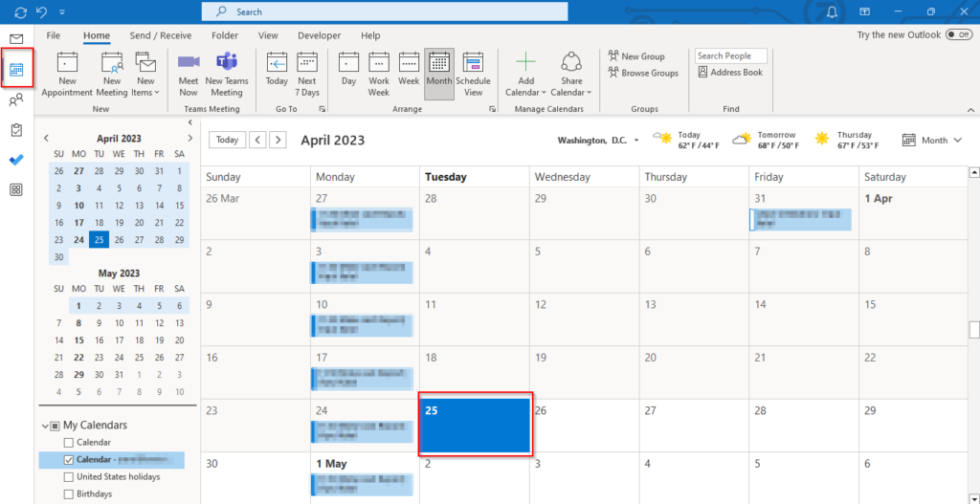Schedule a New Teams Meeting
The height and width of the screenshot is (504, 980).
(226, 75)
